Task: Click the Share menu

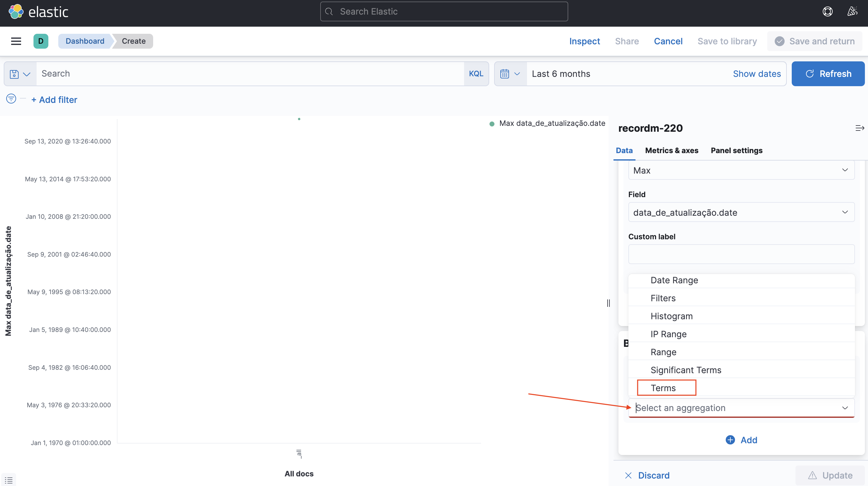Action: tap(627, 41)
